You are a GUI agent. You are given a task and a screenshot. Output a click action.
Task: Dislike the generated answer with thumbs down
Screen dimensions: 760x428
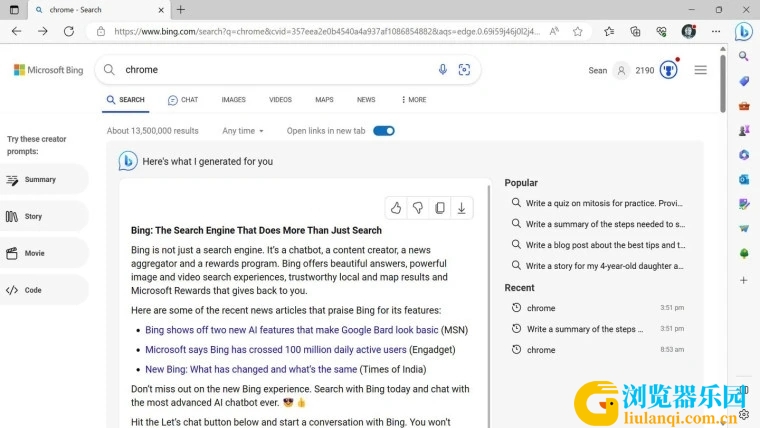point(418,208)
